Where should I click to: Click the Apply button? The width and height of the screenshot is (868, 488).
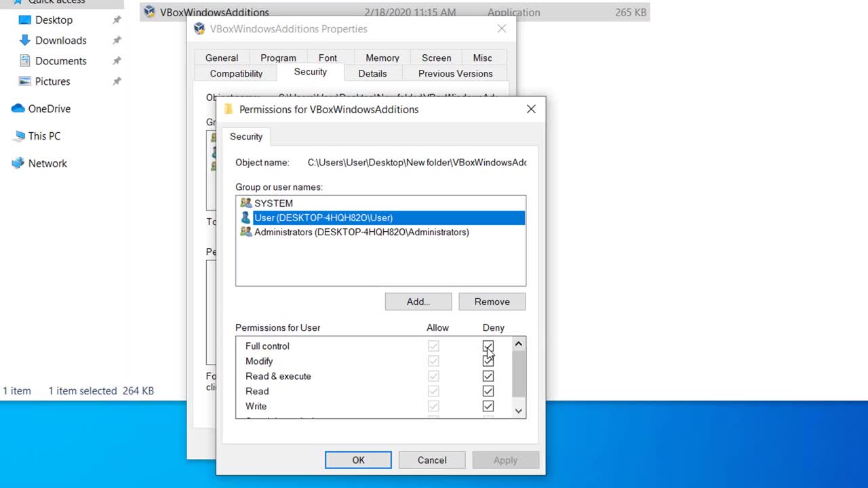pyautogui.click(x=505, y=460)
